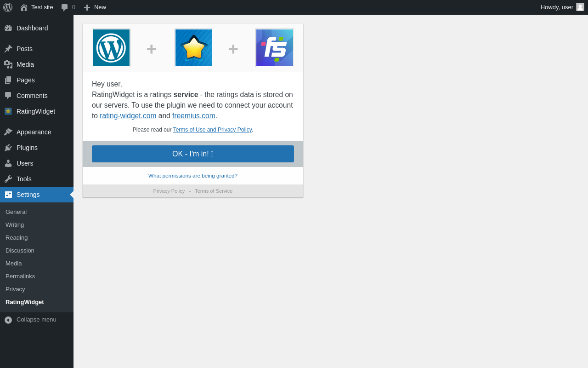
Task: Click Test site name in admin bar
Action: (42, 7)
